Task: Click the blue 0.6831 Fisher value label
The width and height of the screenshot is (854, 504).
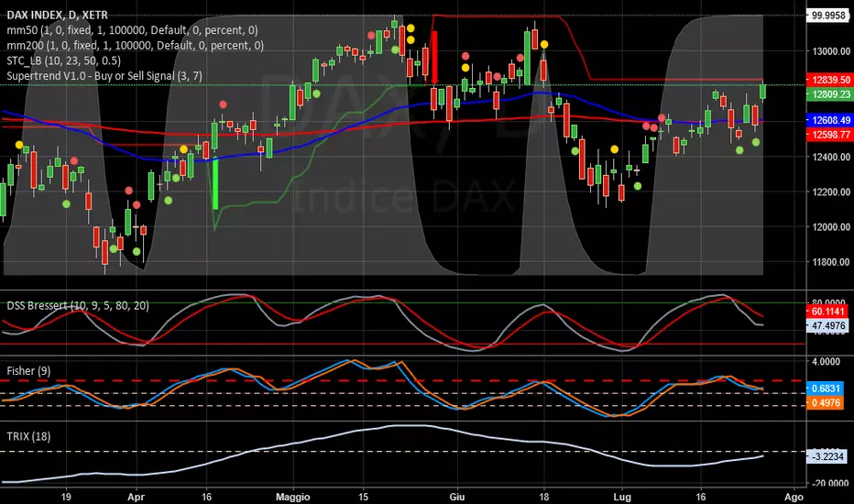Action: coord(825,389)
